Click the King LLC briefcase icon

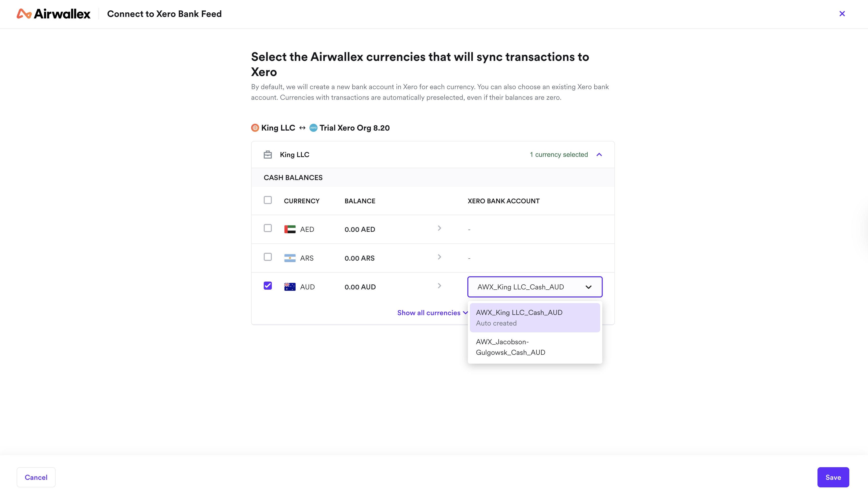[x=268, y=155]
